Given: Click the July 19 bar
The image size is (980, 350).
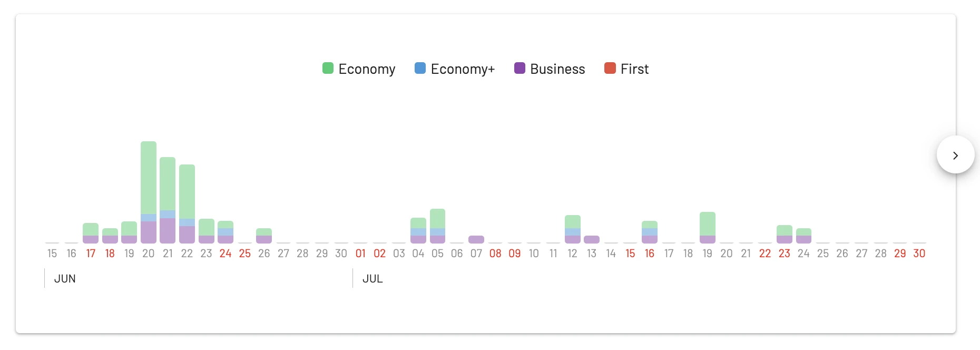Looking at the screenshot, I should tap(707, 228).
